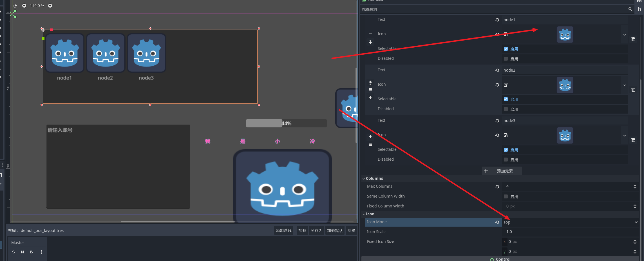Click the viewport horizontal scrollbar

(178, 222)
